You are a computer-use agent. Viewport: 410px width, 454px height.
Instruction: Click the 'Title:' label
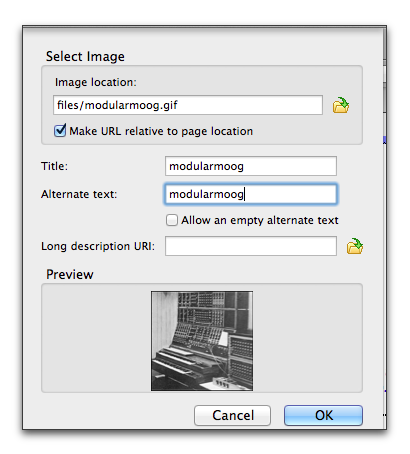(x=54, y=166)
